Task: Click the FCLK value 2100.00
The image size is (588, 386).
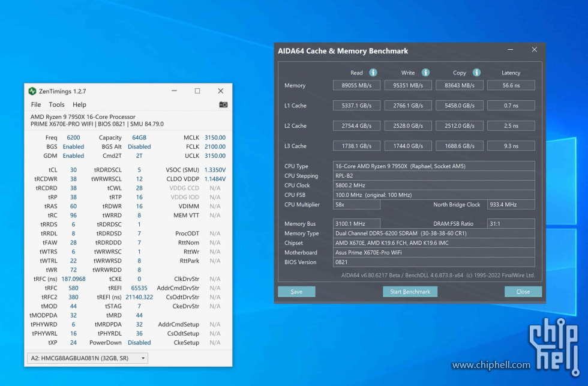Action: click(215, 146)
